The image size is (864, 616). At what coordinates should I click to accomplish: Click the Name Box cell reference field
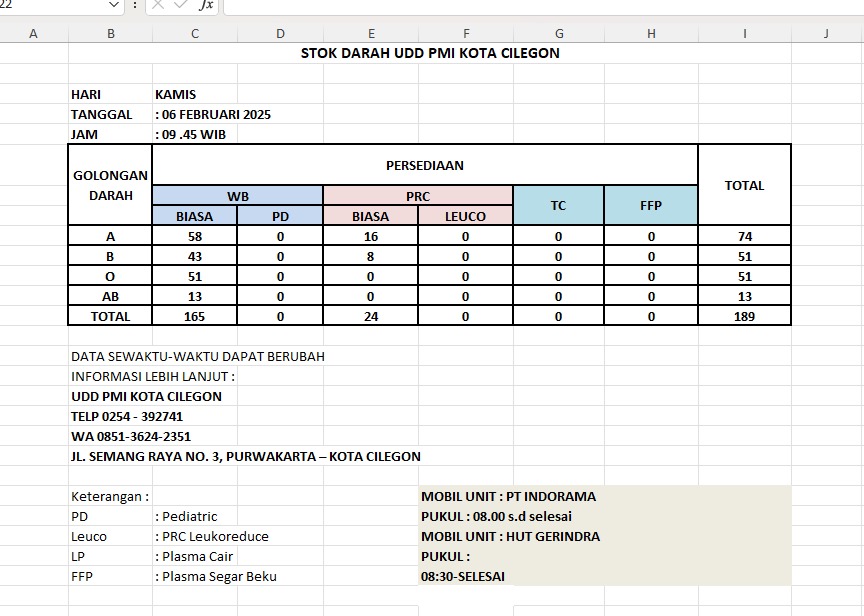click(x=50, y=5)
